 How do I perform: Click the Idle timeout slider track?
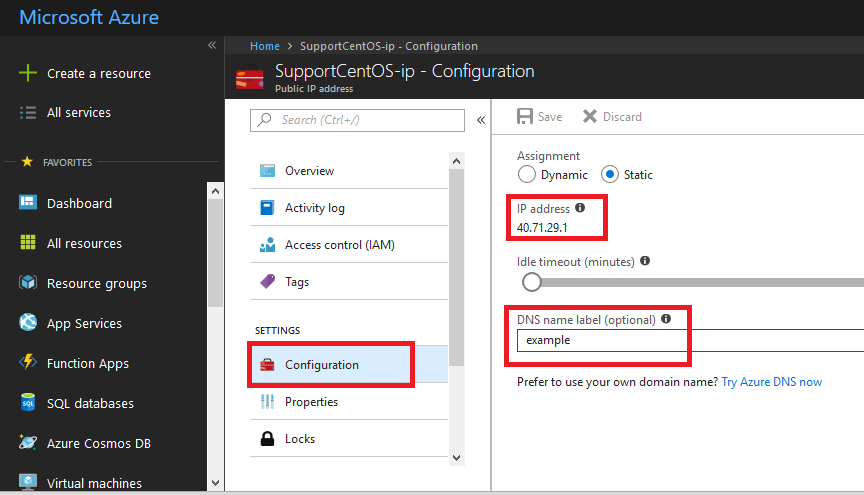click(x=703, y=282)
